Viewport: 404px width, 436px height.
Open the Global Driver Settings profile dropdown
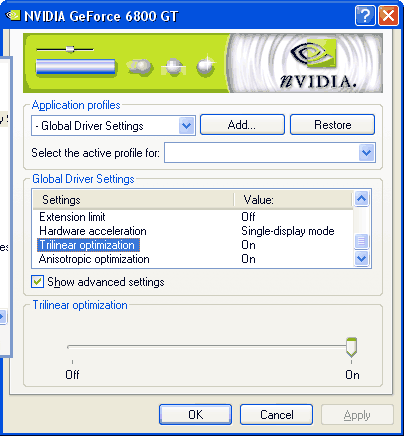click(x=187, y=126)
